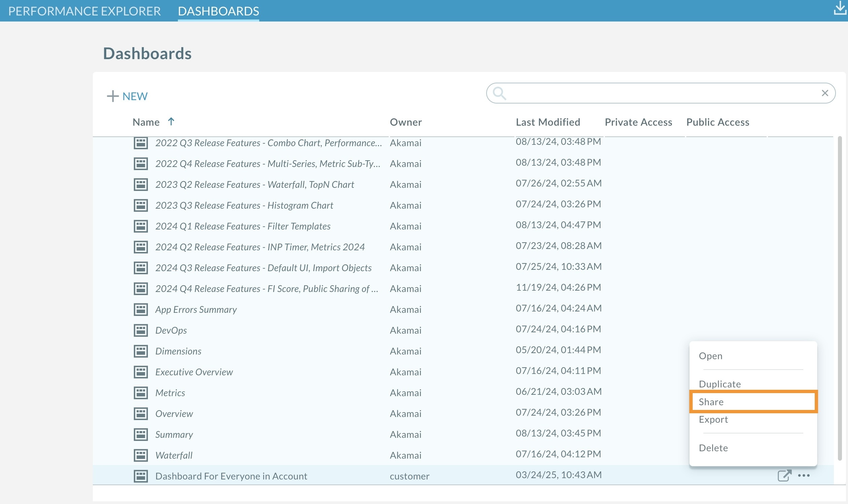Viewport: 848px width, 504px height.
Task: Click dashboard icon beside Executive Overview
Action: click(x=141, y=372)
